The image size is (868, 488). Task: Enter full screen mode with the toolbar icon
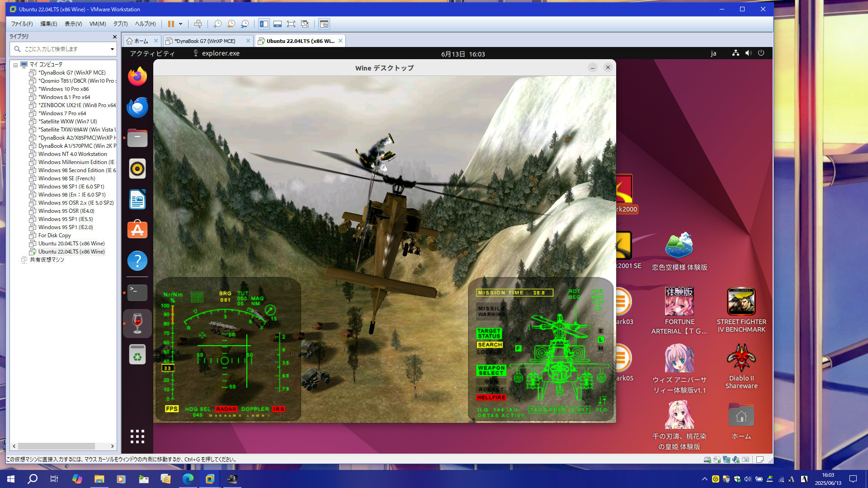(x=291, y=24)
